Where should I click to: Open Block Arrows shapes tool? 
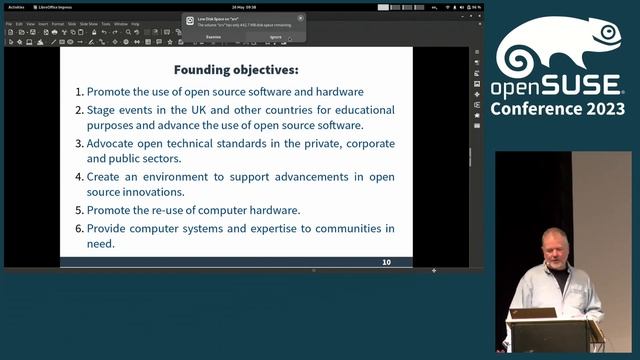(137, 42)
